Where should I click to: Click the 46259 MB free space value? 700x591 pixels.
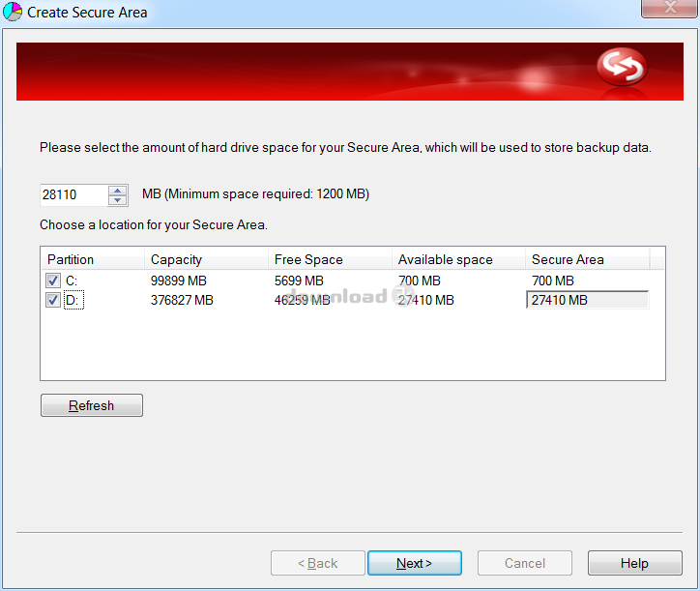click(x=303, y=300)
